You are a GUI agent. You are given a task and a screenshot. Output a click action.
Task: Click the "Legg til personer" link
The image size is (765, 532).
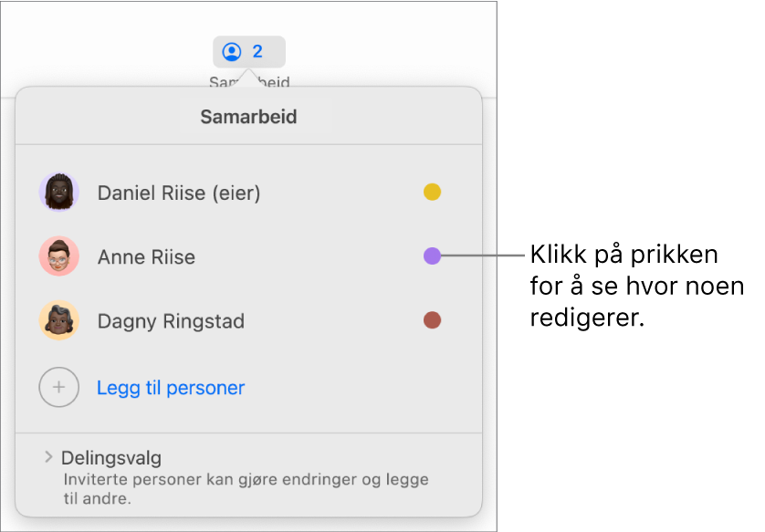(x=171, y=388)
